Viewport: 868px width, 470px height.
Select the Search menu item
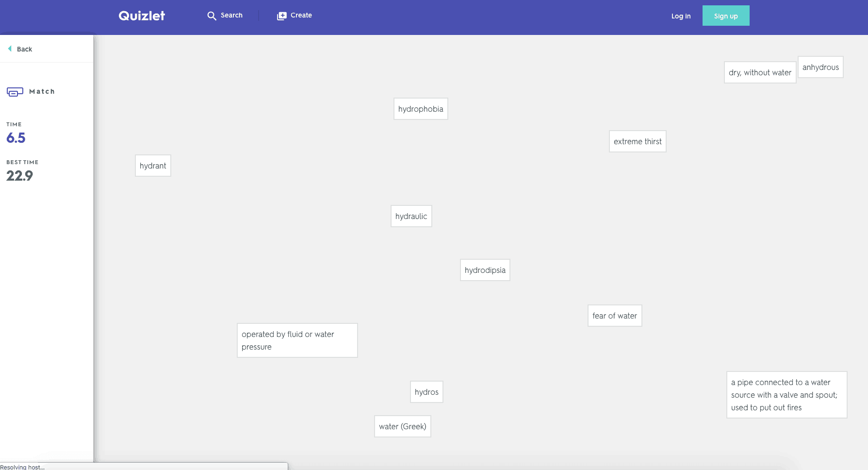(225, 16)
